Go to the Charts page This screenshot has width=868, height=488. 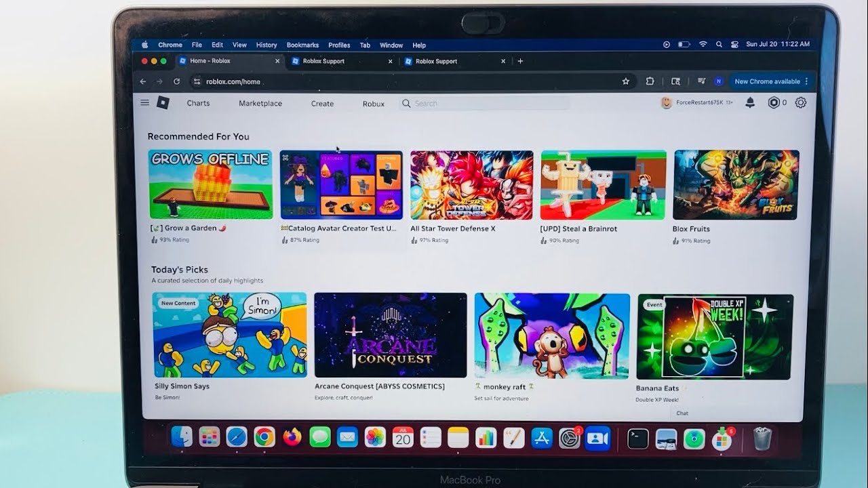coord(198,103)
